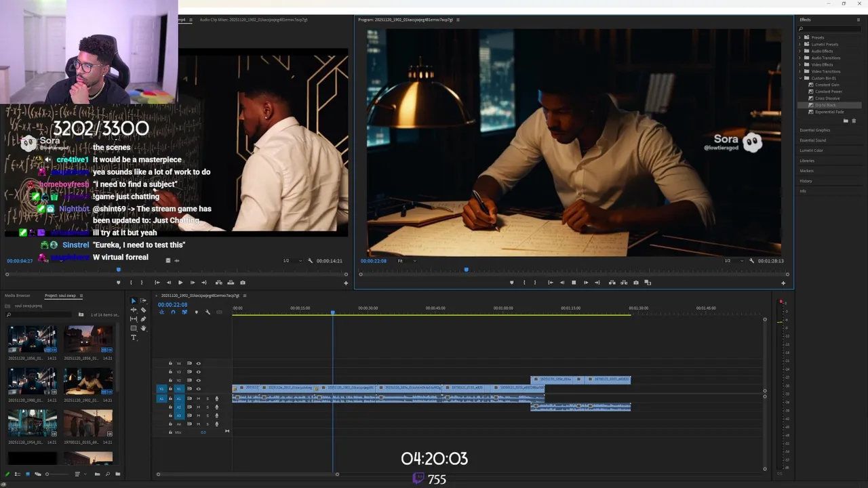The height and width of the screenshot is (488, 868).
Task: Mark Out in Program Monitor
Action: [x=535, y=283]
